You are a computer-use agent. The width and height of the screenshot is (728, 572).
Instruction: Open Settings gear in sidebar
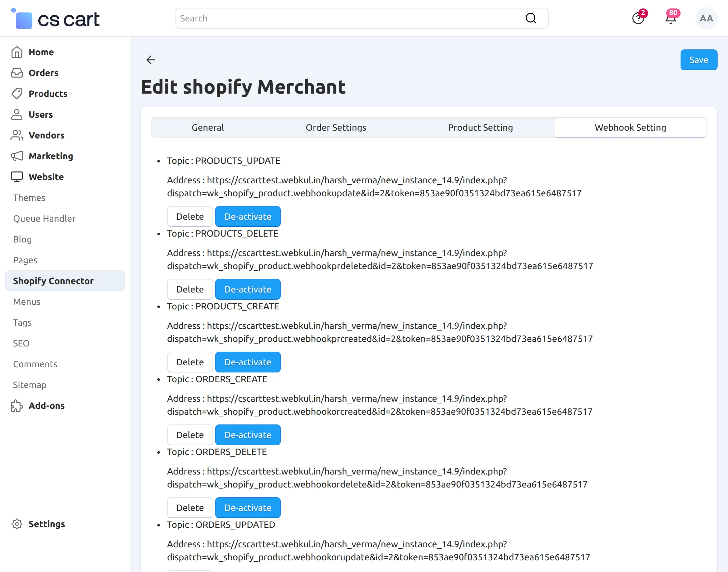[x=17, y=524]
